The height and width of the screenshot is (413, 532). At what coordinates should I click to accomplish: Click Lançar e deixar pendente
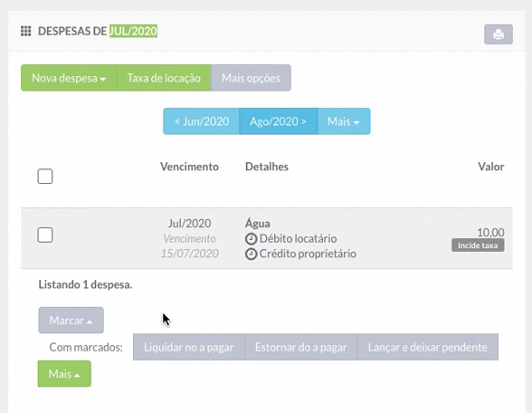(x=428, y=347)
